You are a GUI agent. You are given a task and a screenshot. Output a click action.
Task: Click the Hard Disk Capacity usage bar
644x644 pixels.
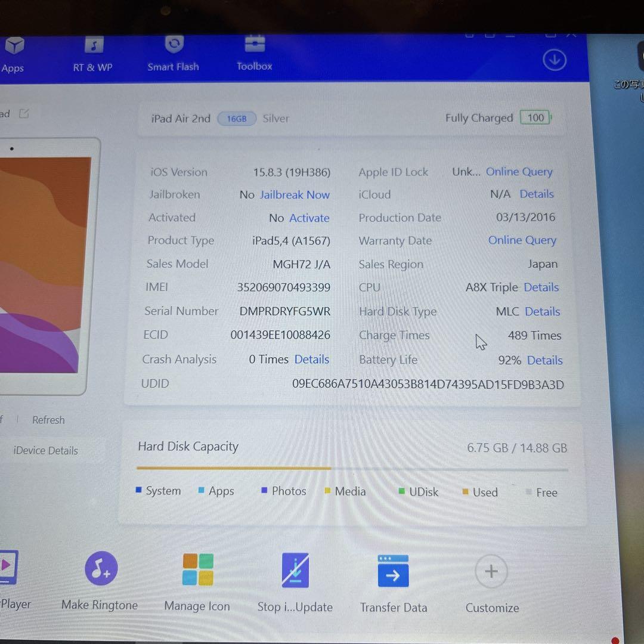[x=352, y=468]
